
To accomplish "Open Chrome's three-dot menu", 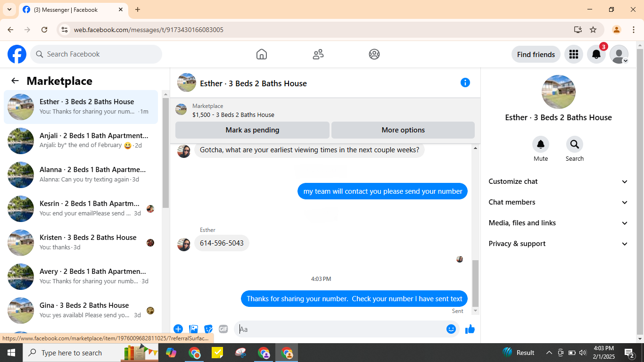I will [633, 30].
